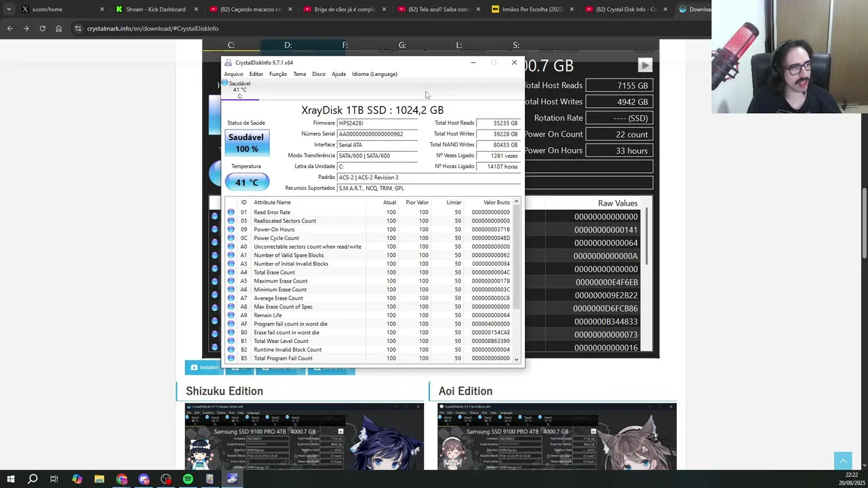
Task: Click status icon of Read Error Rate row
Action: pos(231,212)
